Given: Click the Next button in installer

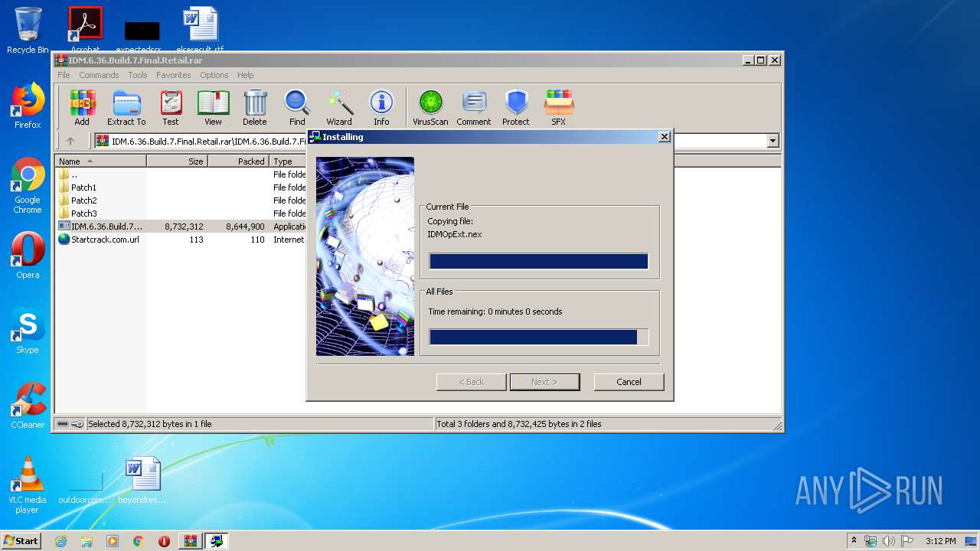Looking at the screenshot, I should [544, 382].
